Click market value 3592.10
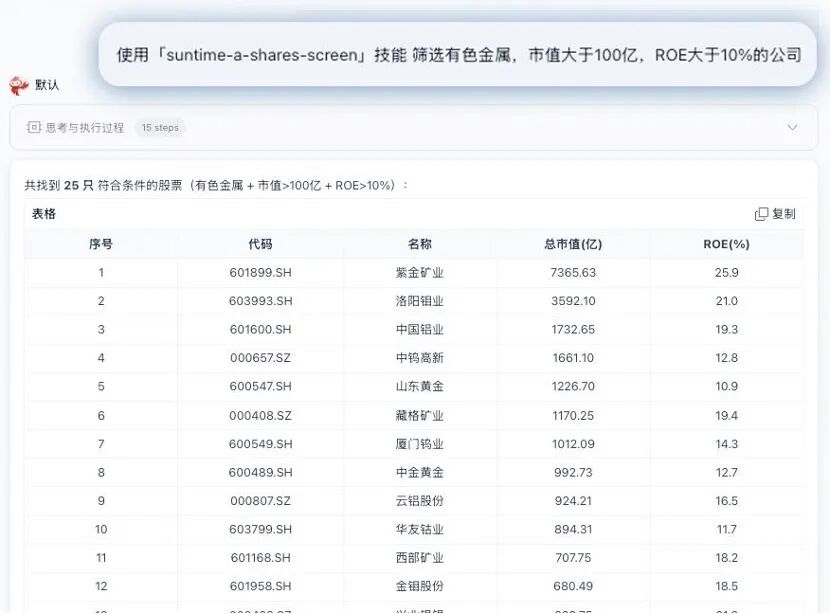The image size is (830, 614). (573, 301)
